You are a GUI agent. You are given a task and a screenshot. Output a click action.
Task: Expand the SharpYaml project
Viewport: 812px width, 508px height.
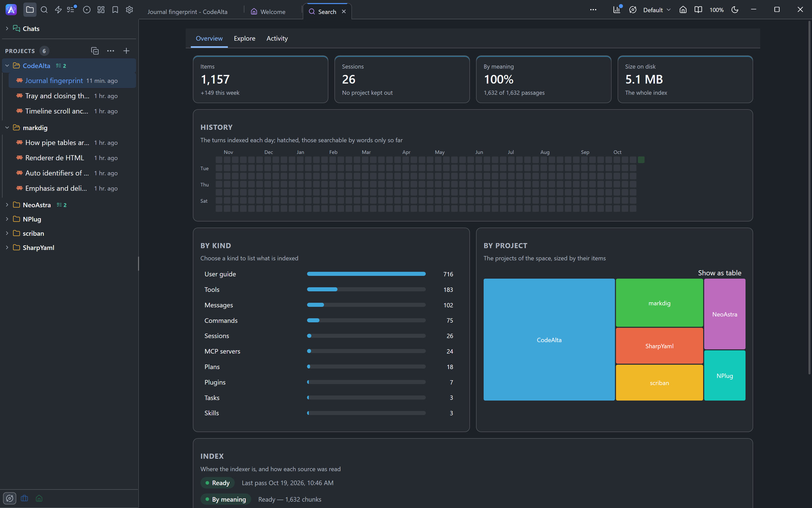pyautogui.click(x=7, y=248)
